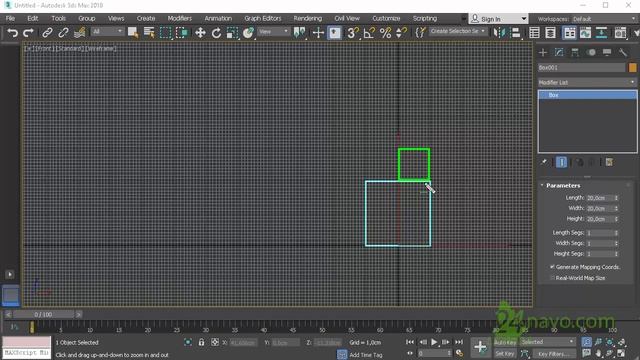Open Select by Name list
Viewport: 640px width, 360px height.
pos(149,33)
